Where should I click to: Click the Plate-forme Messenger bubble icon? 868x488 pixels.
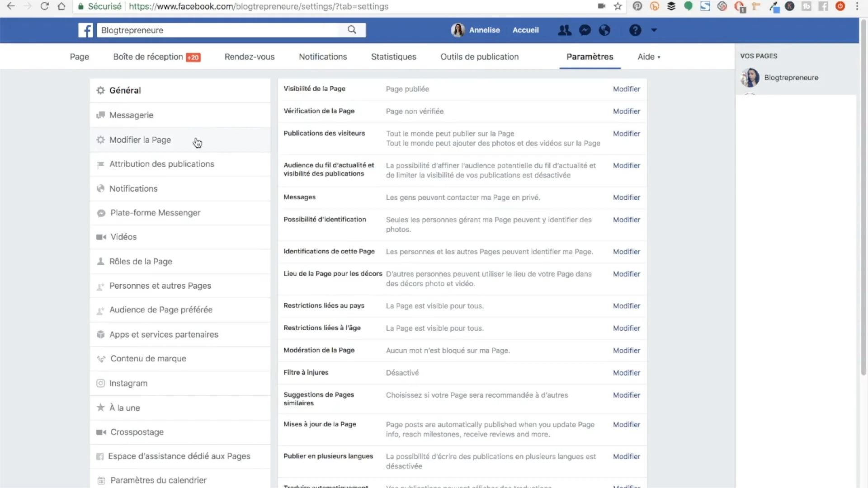(x=101, y=213)
